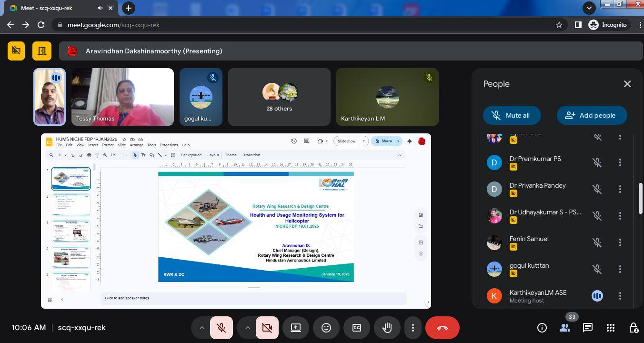Image resolution: width=644 pixels, height=343 pixels.
Task: Close the People side panel
Action: [x=627, y=84]
